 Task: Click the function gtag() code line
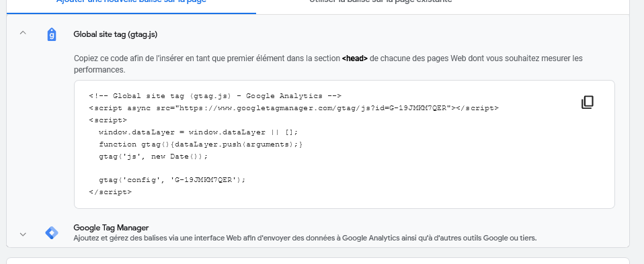tap(201, 144)
